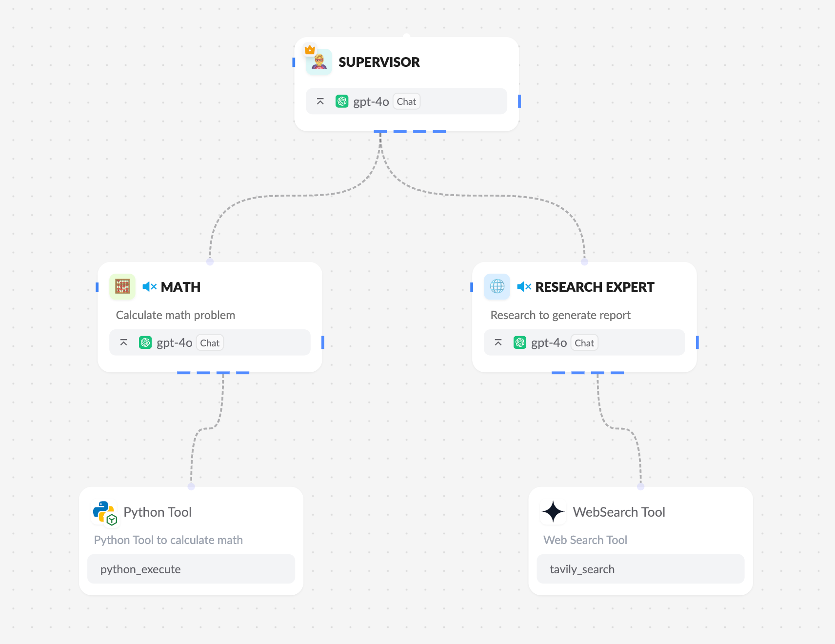Select the tavily_search tool entry
835x644 pixels.
click(x=640, y=569)
